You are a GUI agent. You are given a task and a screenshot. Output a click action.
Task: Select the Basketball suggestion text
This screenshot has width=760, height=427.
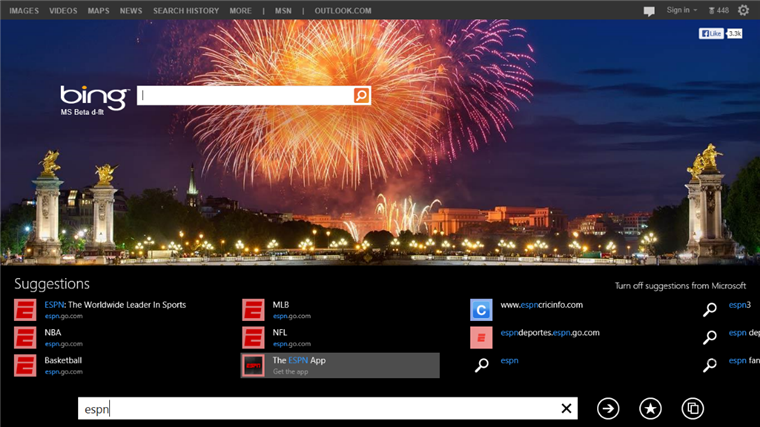tap(63, 360)
